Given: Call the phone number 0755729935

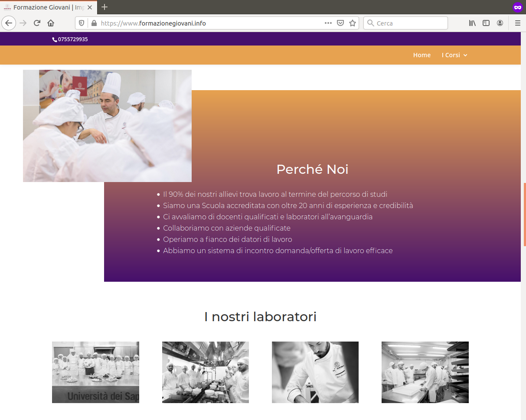Looking at the screenshot, I should click(x=73, y=39).
